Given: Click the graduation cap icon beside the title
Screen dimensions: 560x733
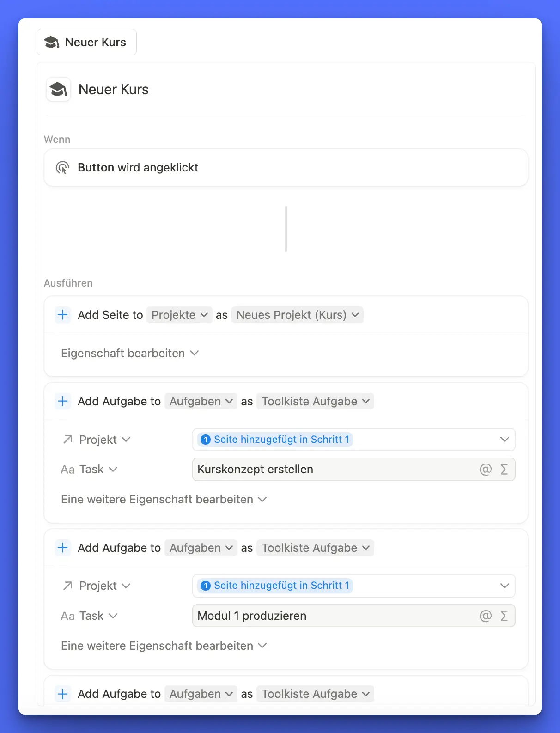Looking at the screenshot, I should (x=58, y=89).
